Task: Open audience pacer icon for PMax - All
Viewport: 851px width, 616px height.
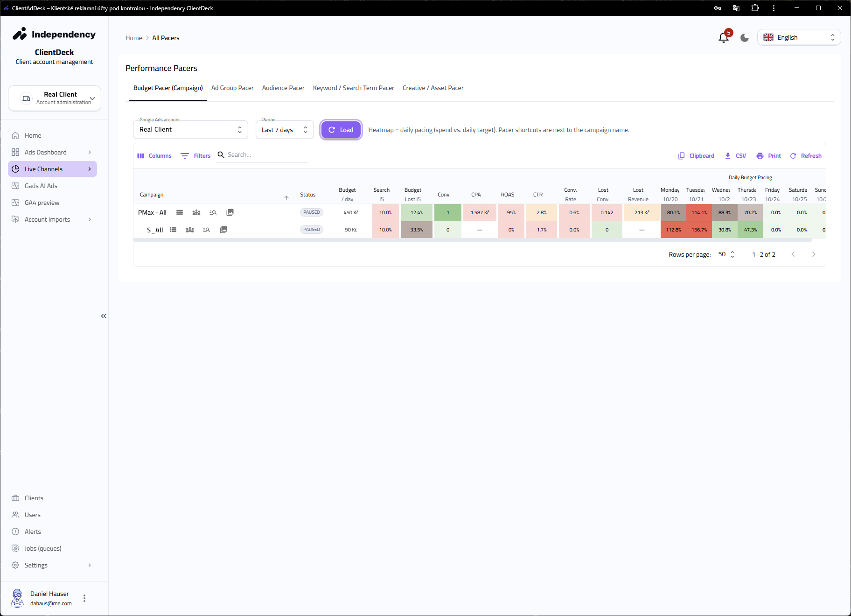Action: 196,212
